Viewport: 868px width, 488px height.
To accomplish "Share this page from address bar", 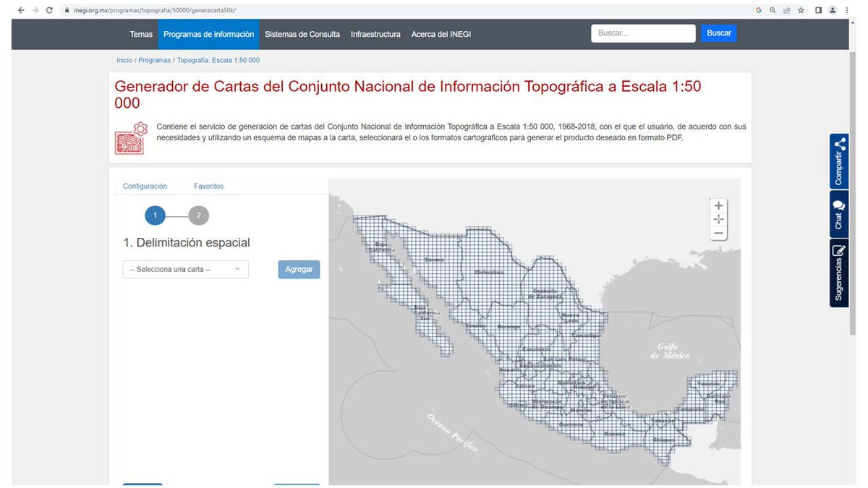I will [786, 10].
